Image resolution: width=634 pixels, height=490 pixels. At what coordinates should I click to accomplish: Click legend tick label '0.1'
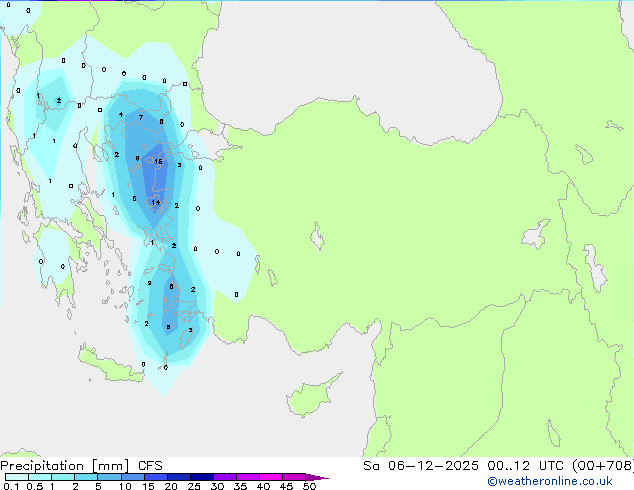[x=11, y=486]
